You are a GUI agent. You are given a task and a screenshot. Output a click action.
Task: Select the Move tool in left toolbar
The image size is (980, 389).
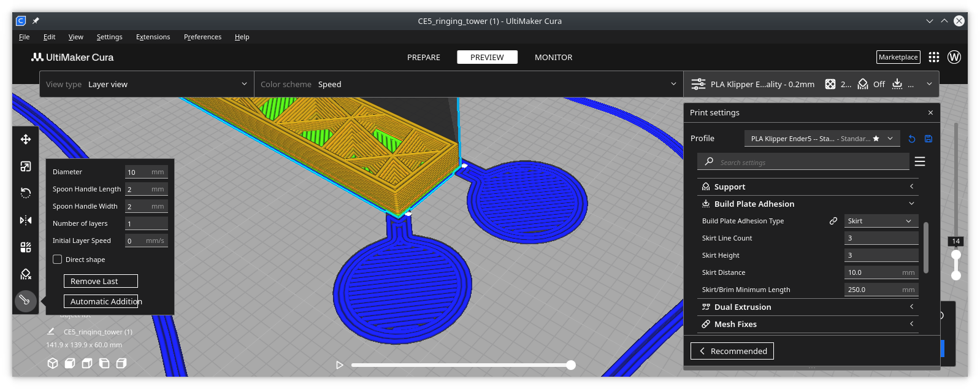(x=26, y=139)
